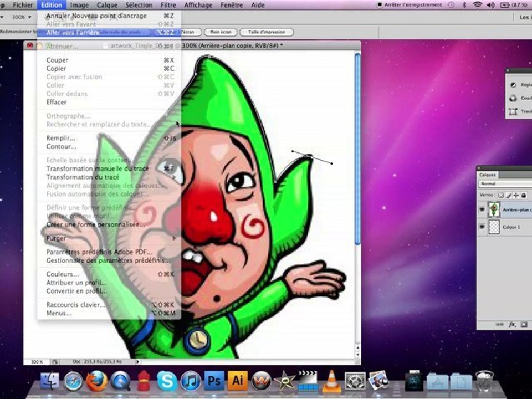The height and width of the screenshot is (399, 532).
Task: Open the Image menu
Action: (x=79, y=5)
